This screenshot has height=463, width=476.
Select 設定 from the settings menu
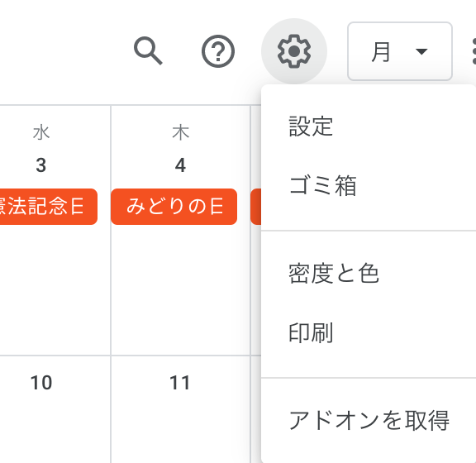click(369, 126)
